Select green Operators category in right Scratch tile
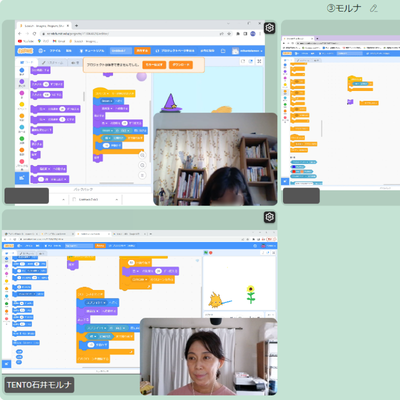This screenshot has height=400, width=400. click(285, 104)
